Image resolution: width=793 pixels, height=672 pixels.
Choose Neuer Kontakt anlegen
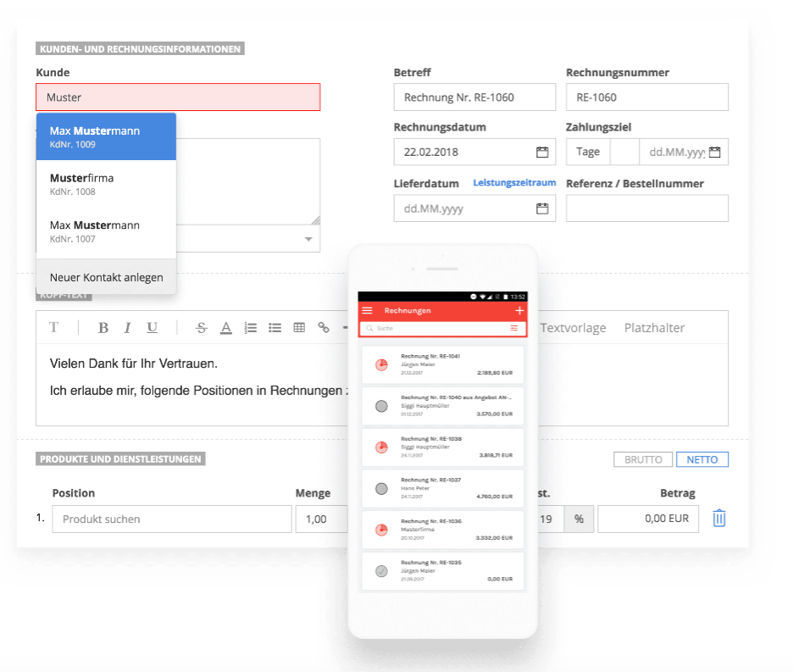pyautogui.click(x=106, y=277)
